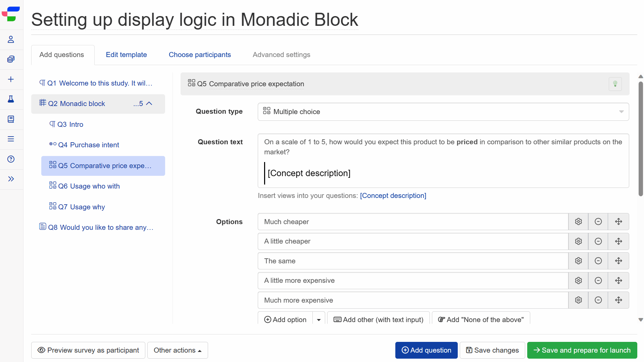Viewport: 644px width, 362px height.
Task: Collapse the Q2 Monadic block chevron
Action: pyautogui.click(x=149, y=104)
